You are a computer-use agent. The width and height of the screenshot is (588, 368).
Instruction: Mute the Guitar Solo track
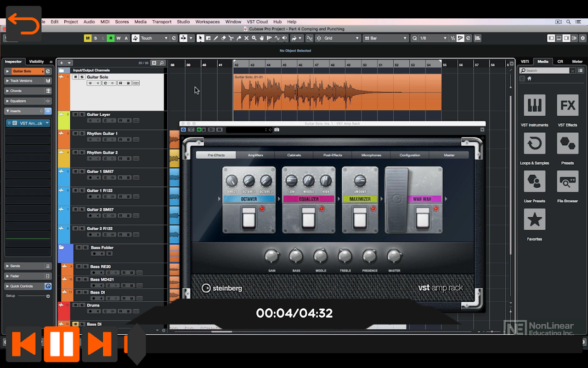click(76, 77)
